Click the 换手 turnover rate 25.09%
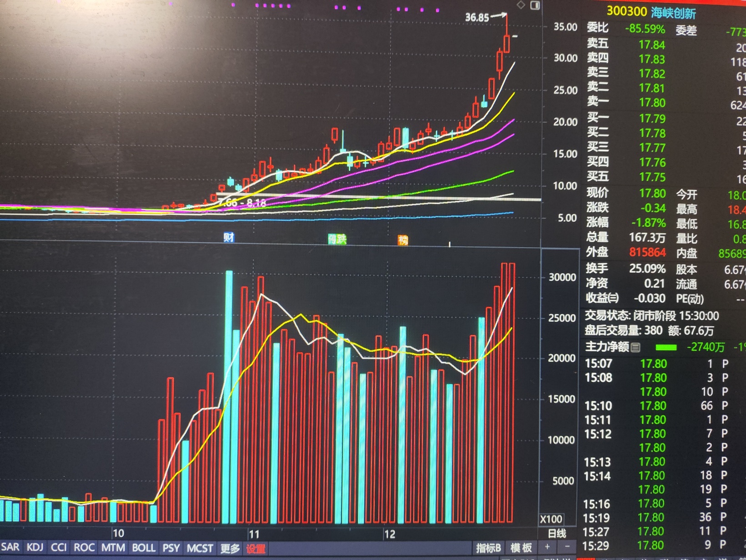This screenshot has height=560, width=746. coord(647,269)
